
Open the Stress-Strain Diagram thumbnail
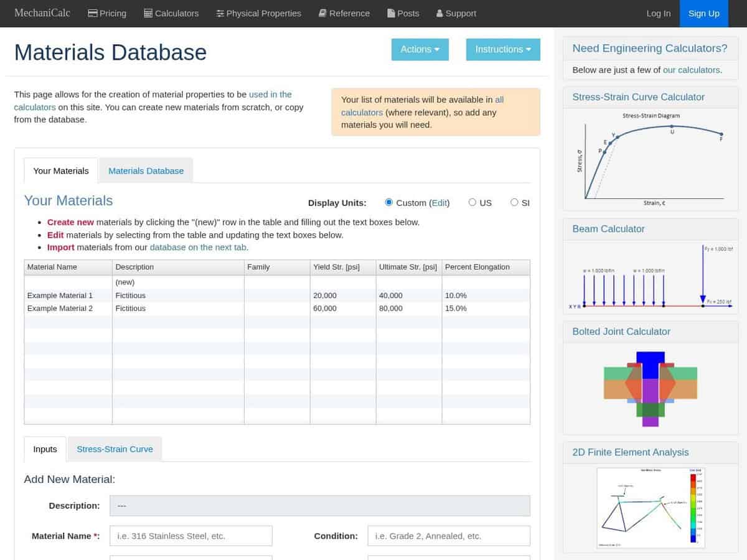tap(651, 159)
